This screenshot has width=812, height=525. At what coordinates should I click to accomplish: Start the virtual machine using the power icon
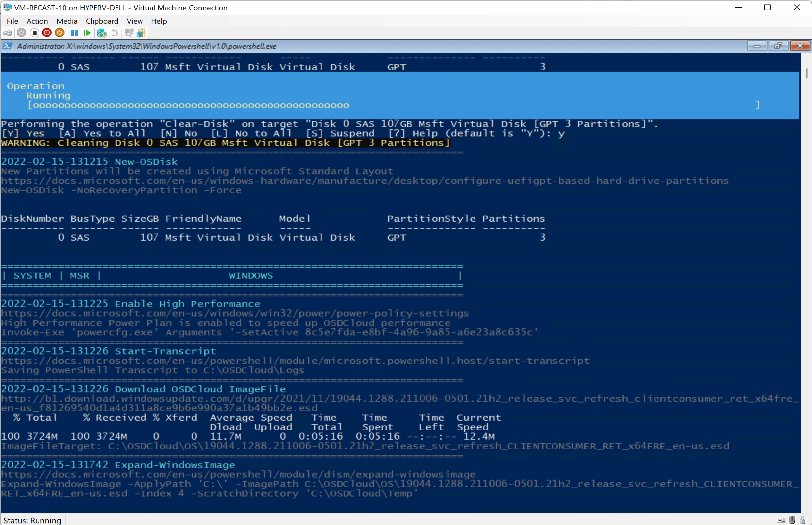coord(21,33)
